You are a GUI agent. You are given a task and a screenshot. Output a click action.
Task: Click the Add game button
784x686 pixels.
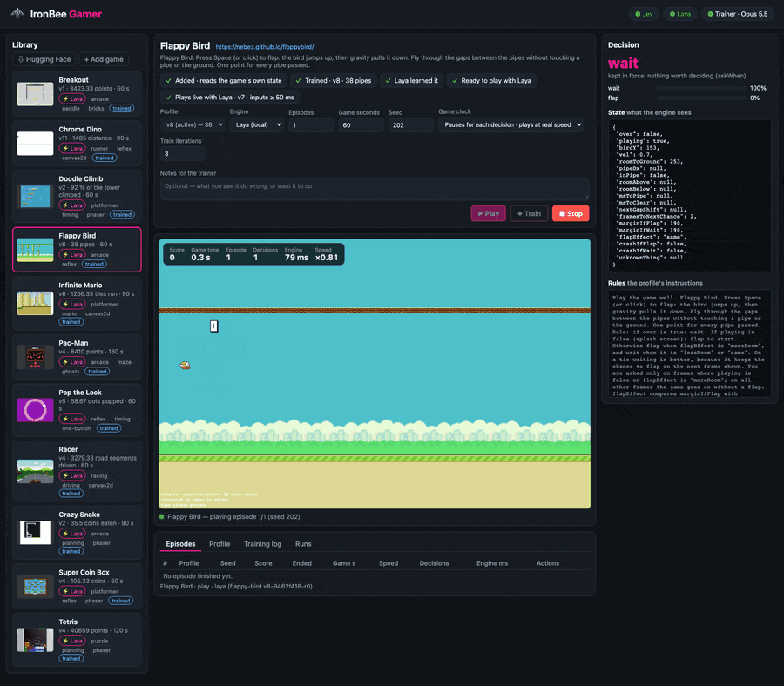point(104,59)
